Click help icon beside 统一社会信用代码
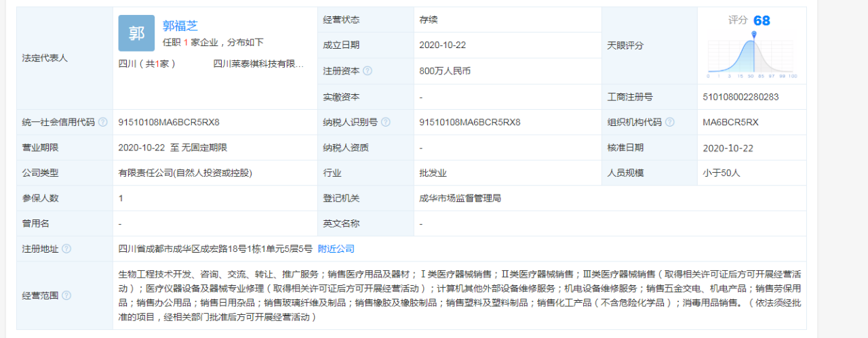 [102, 123]
